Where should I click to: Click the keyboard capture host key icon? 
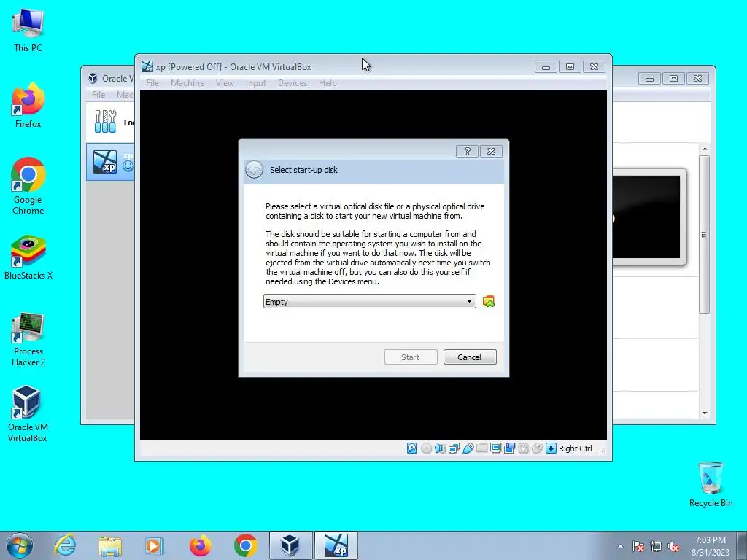click(551, 448)
